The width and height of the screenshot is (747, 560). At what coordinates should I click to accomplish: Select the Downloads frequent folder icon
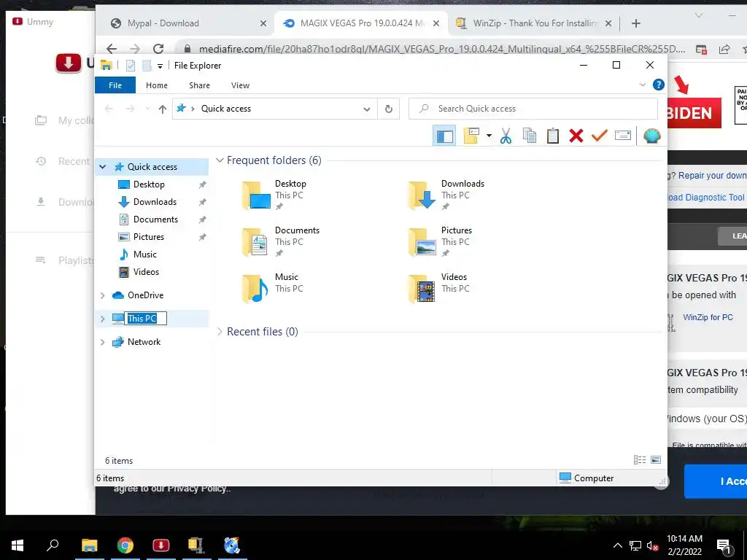[422, 195]
